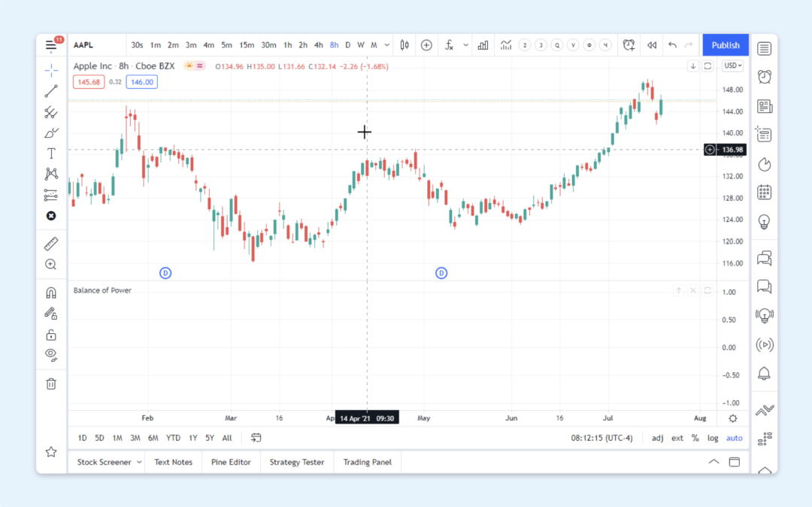Toggle logarithmic price scale with log
Screen dimensions: 812x507
tap(712, 438)
